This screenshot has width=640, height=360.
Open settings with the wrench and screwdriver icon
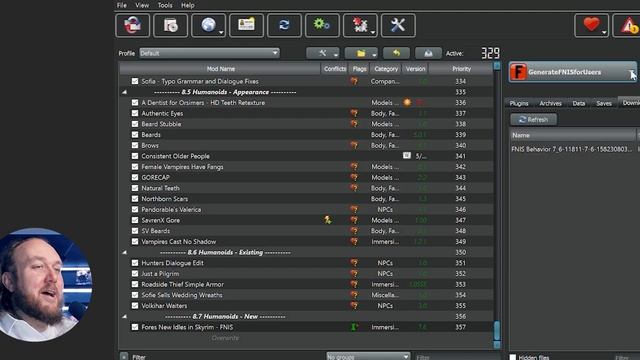click(398, 25)
